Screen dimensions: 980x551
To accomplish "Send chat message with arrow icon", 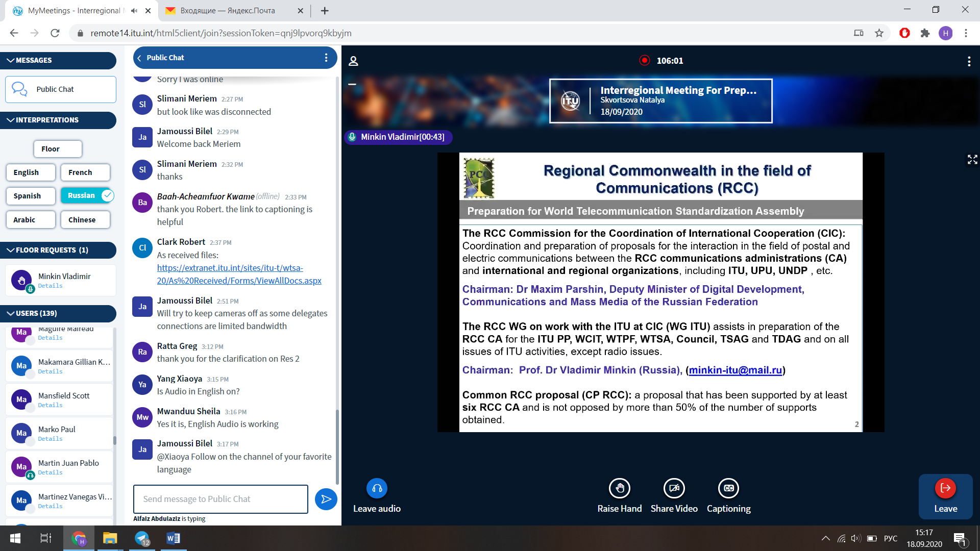I will 326,499.
